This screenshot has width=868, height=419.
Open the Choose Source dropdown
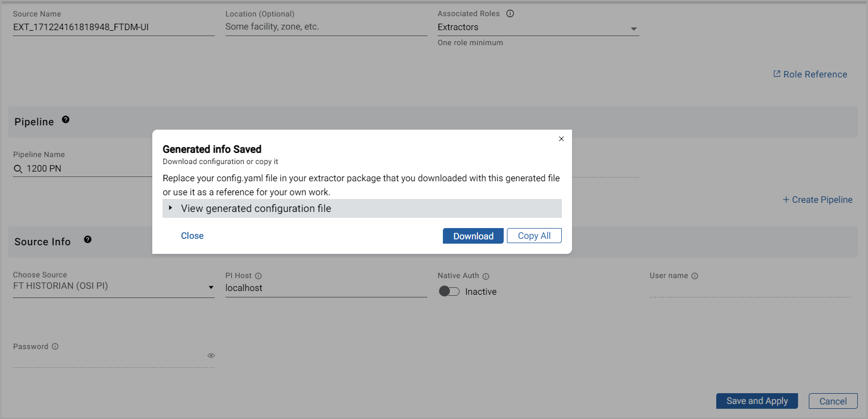click(x=211, y=287)
